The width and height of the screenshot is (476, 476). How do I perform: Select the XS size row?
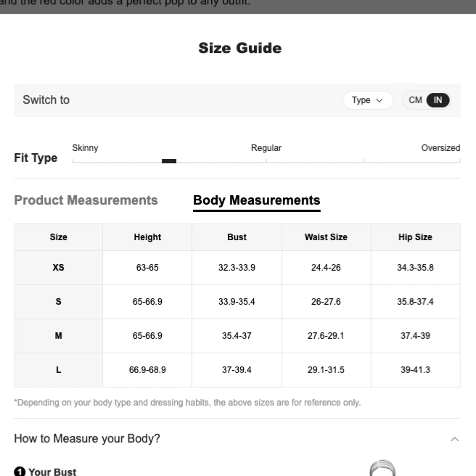coord(237,268)
